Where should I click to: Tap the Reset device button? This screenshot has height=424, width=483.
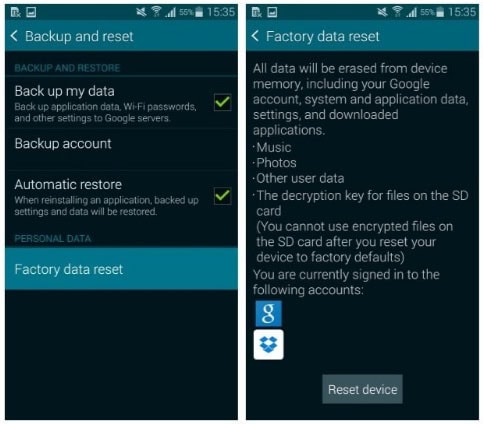point(362,389)
